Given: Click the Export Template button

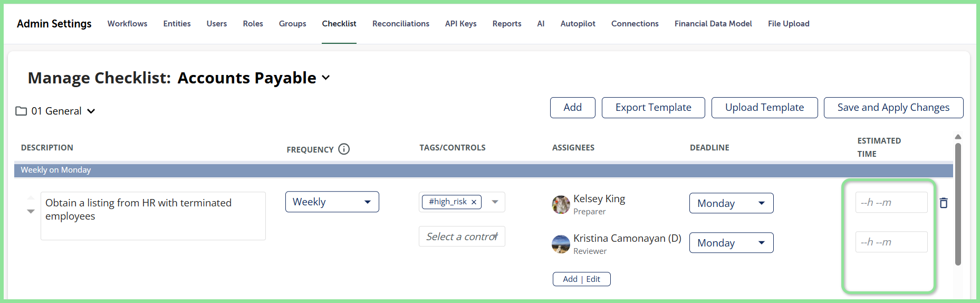Looking at the screenshot, I should (653, 108).
